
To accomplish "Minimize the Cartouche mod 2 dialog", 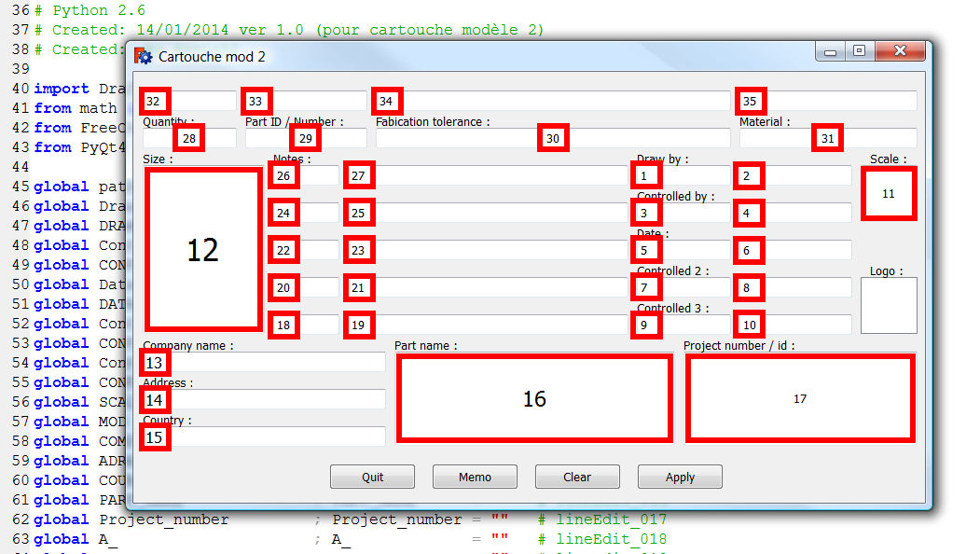I will point(830,50).
